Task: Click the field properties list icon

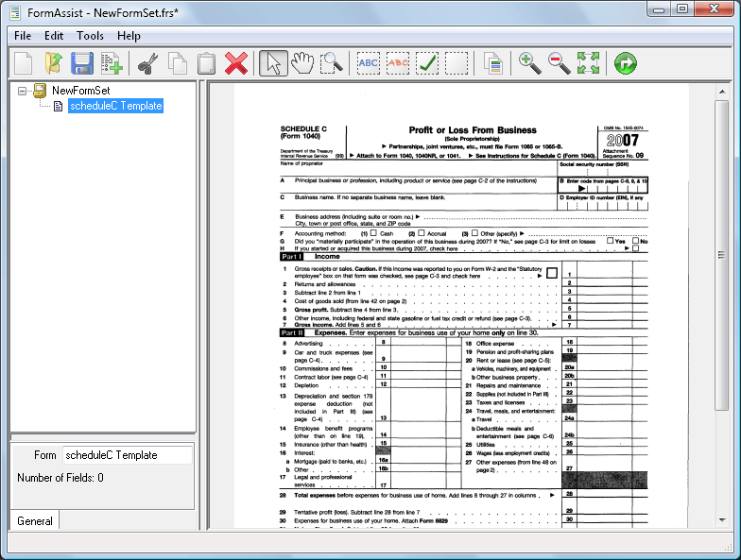Action: coord(493,63)
